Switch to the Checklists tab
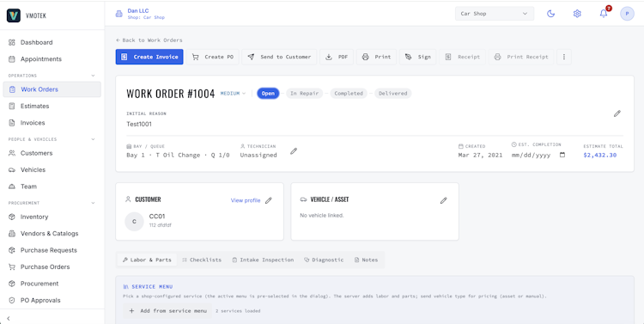 [202, 260]
